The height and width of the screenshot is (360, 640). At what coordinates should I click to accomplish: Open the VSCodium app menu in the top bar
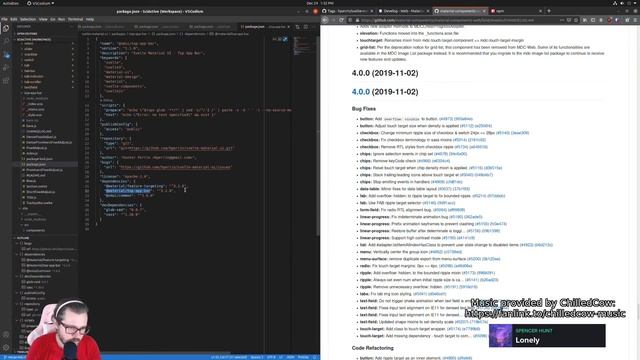[x=41, y=3]
